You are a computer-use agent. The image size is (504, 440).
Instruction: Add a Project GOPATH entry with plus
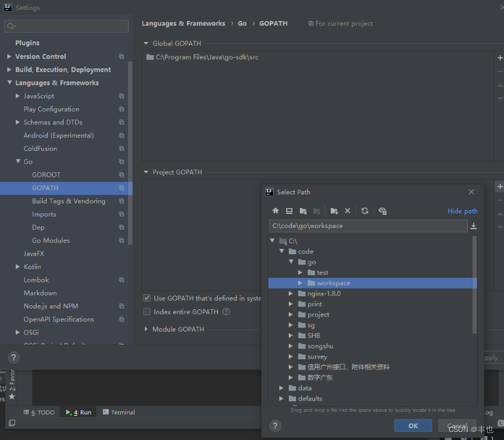coord(500,187)
